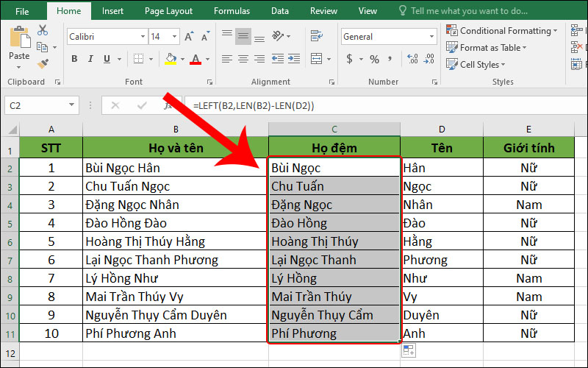Open font name Calibri dropdown
The width and height of the screenshot is (588, 368).
(x=143, y=36)
